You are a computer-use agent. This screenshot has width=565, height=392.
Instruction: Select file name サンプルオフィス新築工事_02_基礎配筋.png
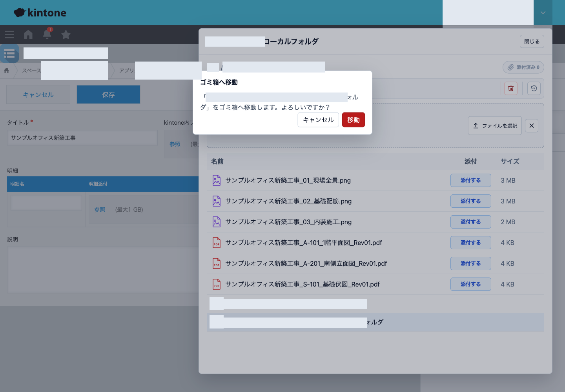pyautogui.click(x=288, y=201)
